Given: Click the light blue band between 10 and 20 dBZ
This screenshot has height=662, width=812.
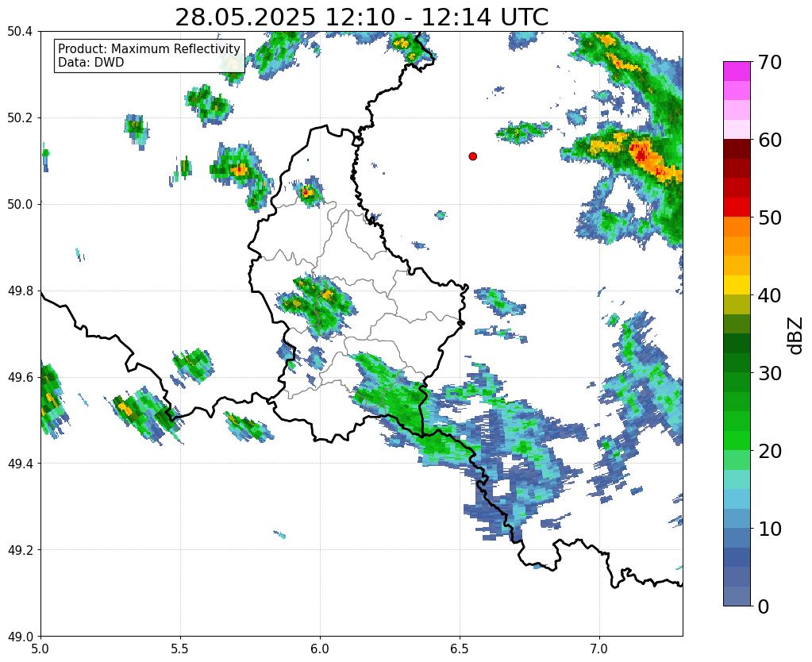Looking at the screenshot, I should coord(737,498).
